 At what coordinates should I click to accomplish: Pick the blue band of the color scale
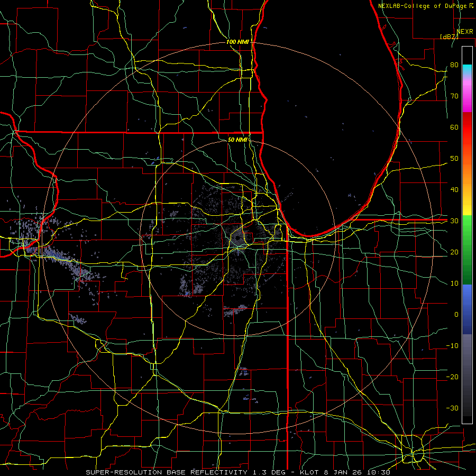click(467, 309)
